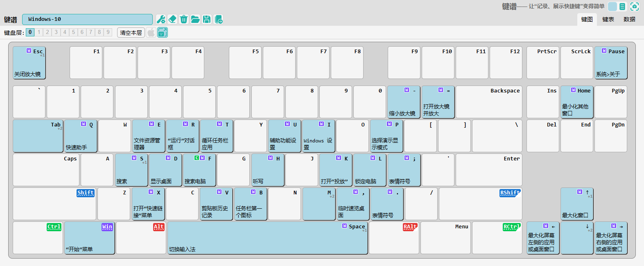Viewport: 644px width, 266px height.
Task: Click the Esc key labeled 关闭放大镜
Action: (29, 63)
